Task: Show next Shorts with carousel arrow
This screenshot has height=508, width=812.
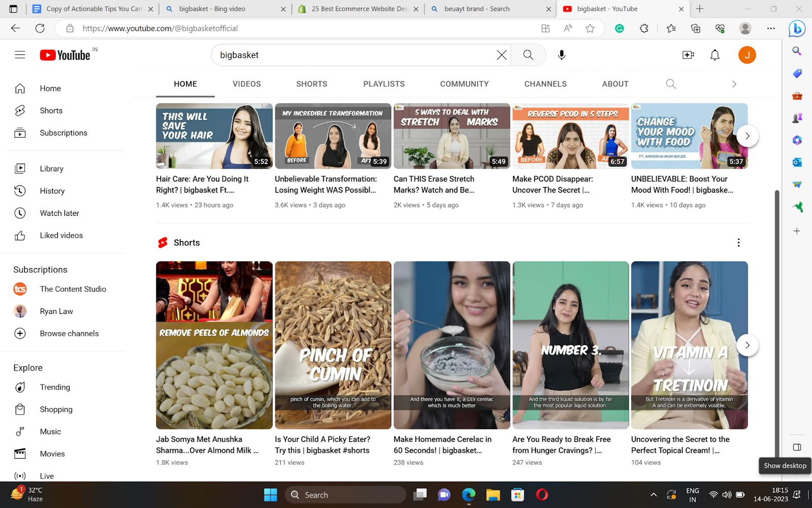Action: click(x=747, y=345)
